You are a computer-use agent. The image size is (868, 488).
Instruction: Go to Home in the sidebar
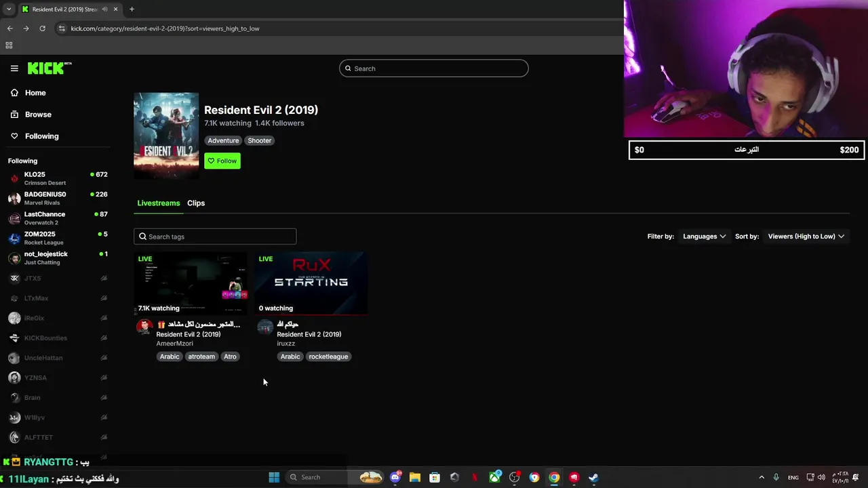[x=35, y=93]
